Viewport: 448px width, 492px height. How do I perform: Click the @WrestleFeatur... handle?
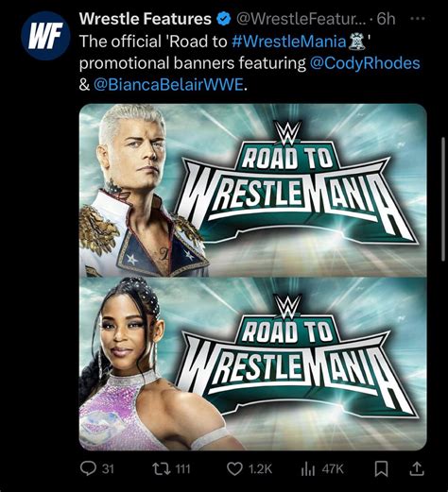(x=301, y=19)
